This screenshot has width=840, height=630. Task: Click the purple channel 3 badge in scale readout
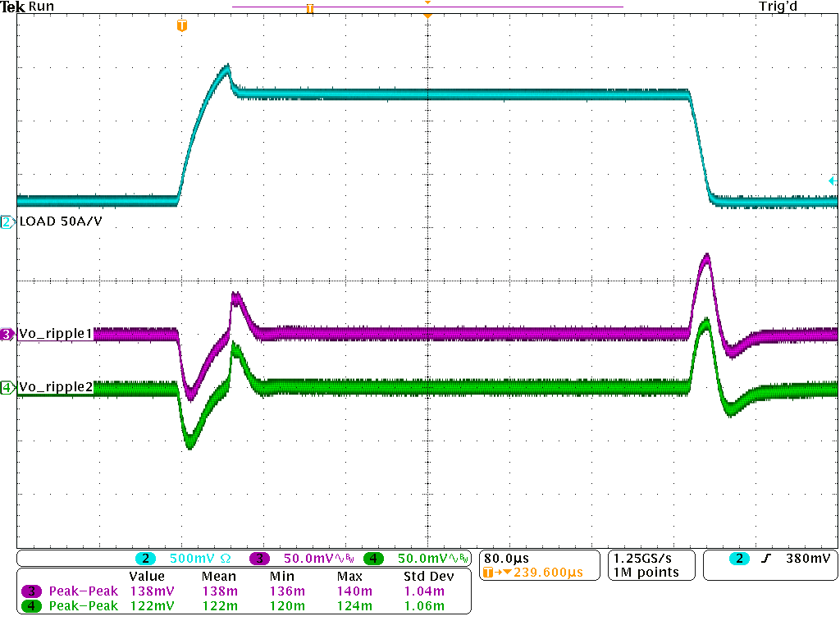(x=260, y=559)
